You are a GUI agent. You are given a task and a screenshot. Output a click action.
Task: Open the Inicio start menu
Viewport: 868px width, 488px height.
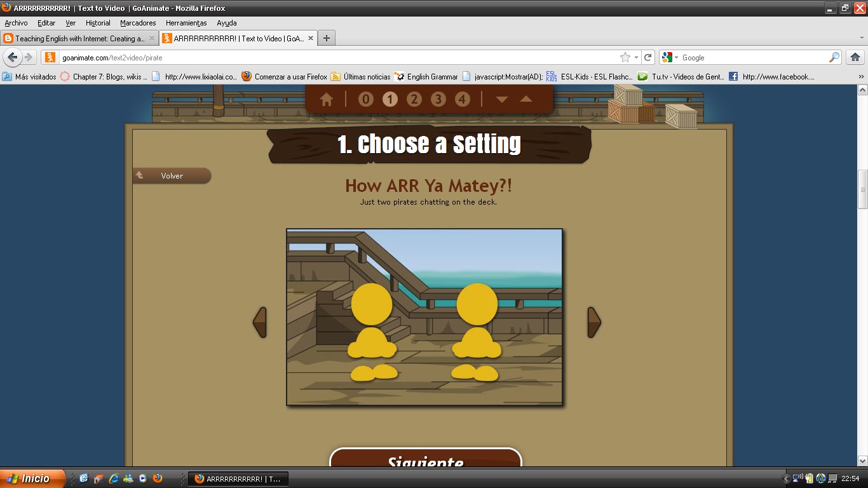click(x=32, y=478)
